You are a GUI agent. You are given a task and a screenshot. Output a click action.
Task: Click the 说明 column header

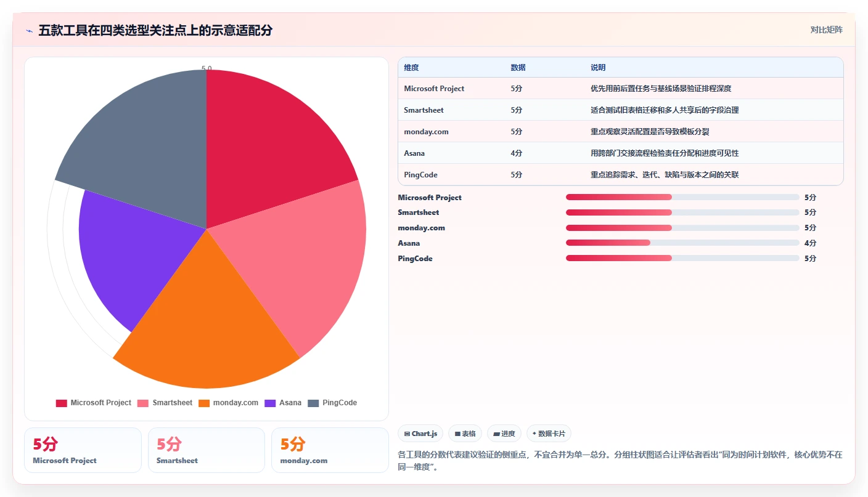[x=598, y=68]
